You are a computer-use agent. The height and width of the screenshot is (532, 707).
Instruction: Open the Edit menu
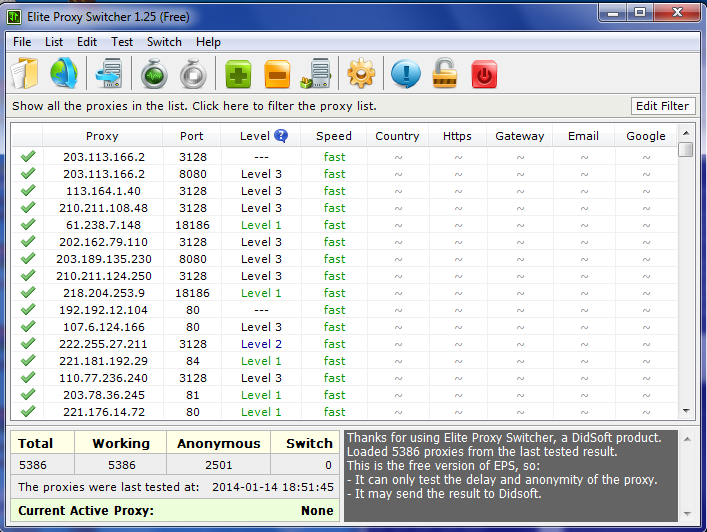pyautogui.click(x=87, y=42)
